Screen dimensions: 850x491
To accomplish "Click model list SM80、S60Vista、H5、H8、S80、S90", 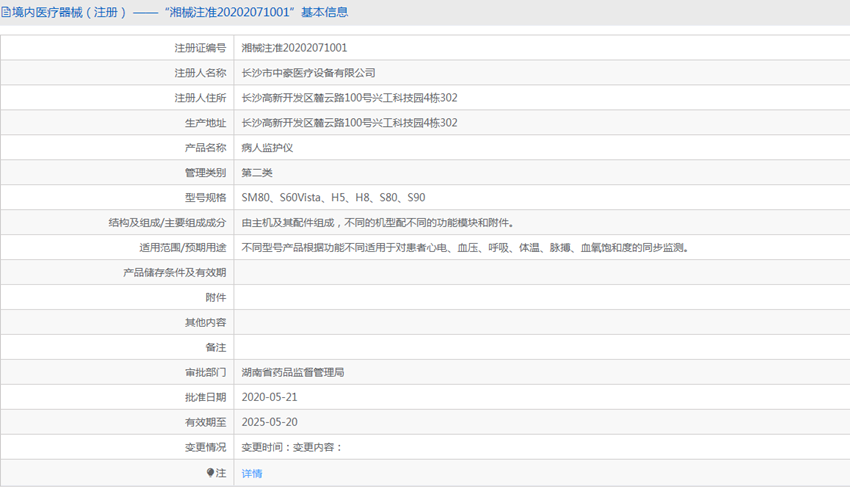I will click(x=333, y=197).
